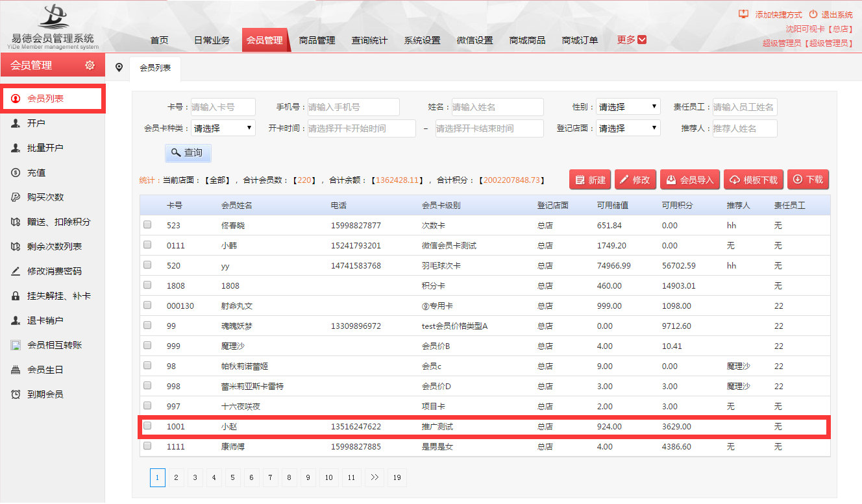
Task: Open the 性别 dropdown
Action: (x=628, y=107)
